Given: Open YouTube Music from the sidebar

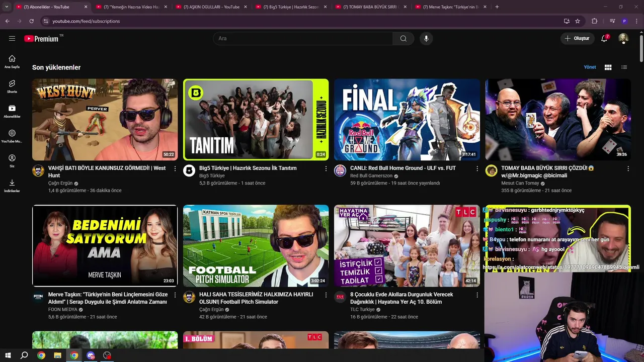Looking at the screenshot, I should coord(12,136).
